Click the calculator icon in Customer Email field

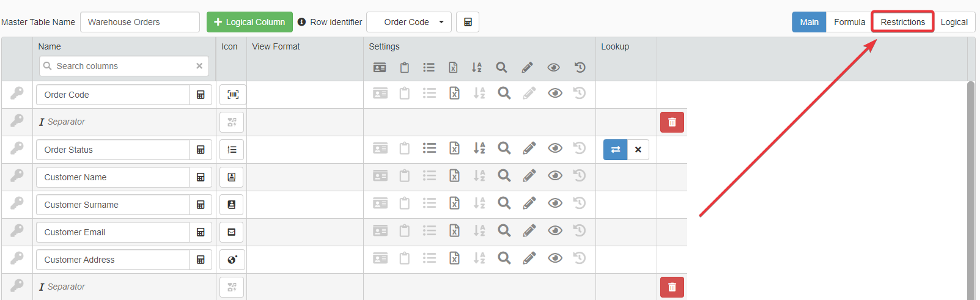pos(201,232)
